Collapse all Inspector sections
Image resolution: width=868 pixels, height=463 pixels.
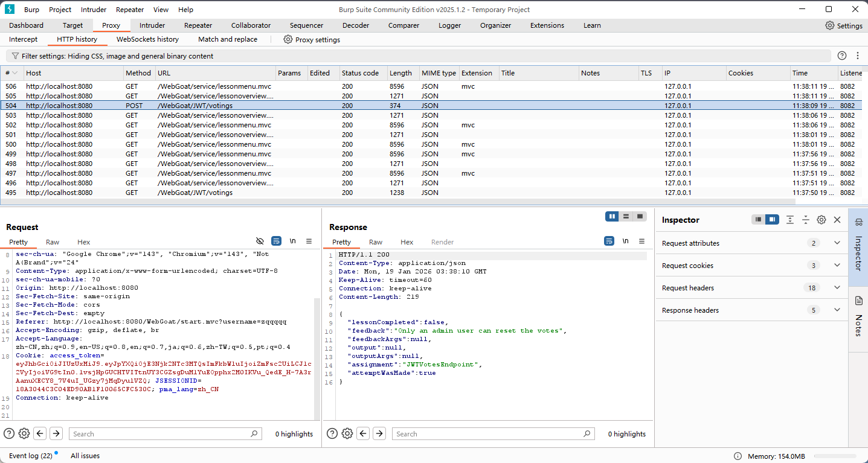(x=805, y=220)
